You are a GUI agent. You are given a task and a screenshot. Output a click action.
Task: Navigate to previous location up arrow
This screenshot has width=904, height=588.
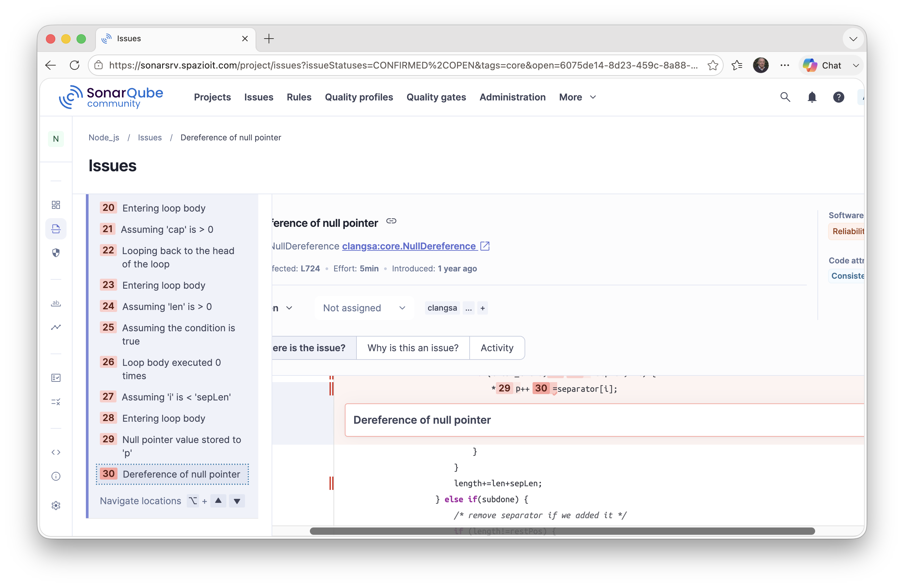[218, 501]
